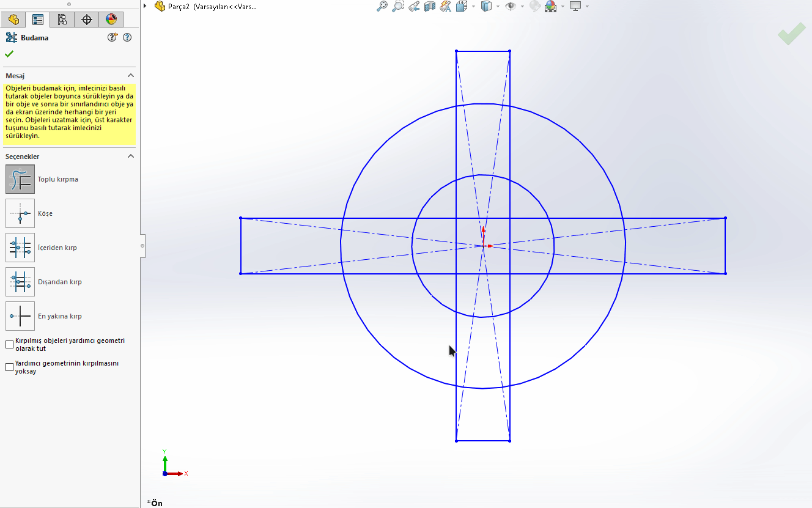Confirm Budama with the green checkmark
Screen dimensions: 812x508
[9, 54]
